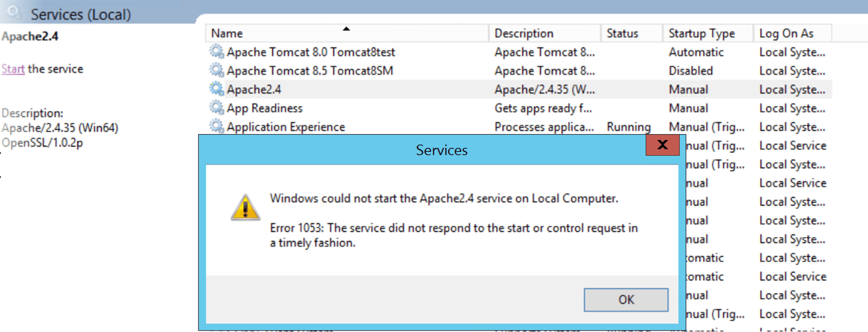Image resolution: width=868 pixels, height=332 pixels.
Task: Select the Application Experience service name
Action: (285, 126)
